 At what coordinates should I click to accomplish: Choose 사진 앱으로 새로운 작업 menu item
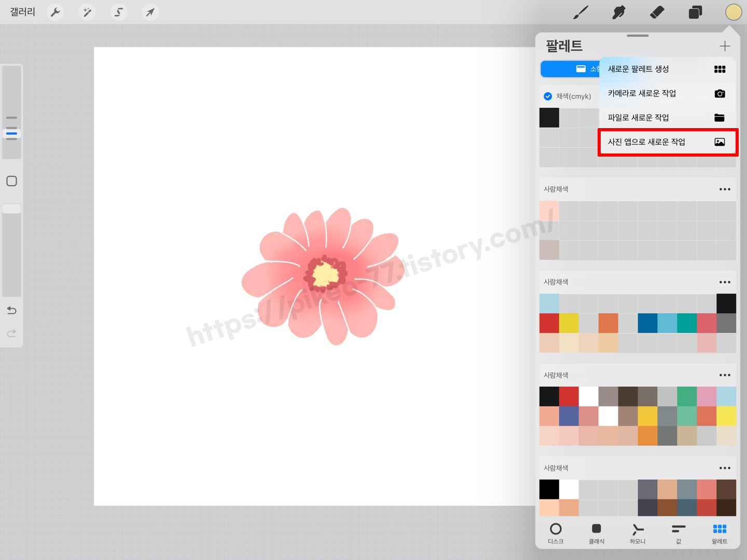[x=668, y=142]
